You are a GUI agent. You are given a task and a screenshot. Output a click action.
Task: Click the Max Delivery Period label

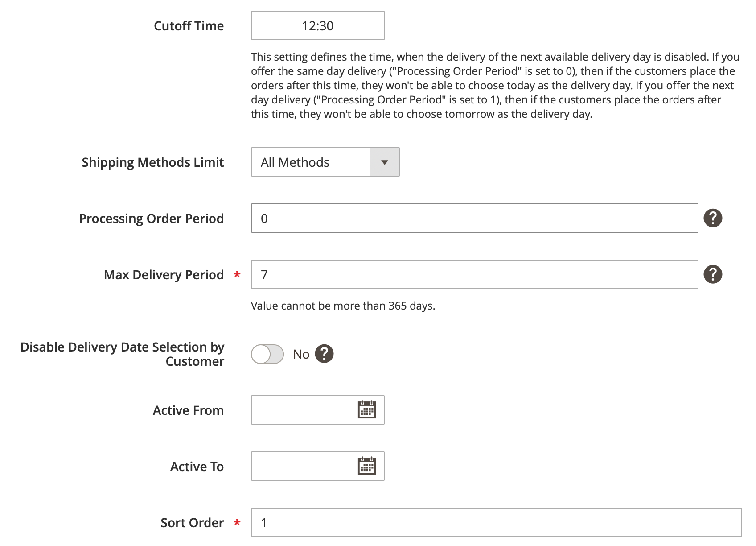(164, 275)
